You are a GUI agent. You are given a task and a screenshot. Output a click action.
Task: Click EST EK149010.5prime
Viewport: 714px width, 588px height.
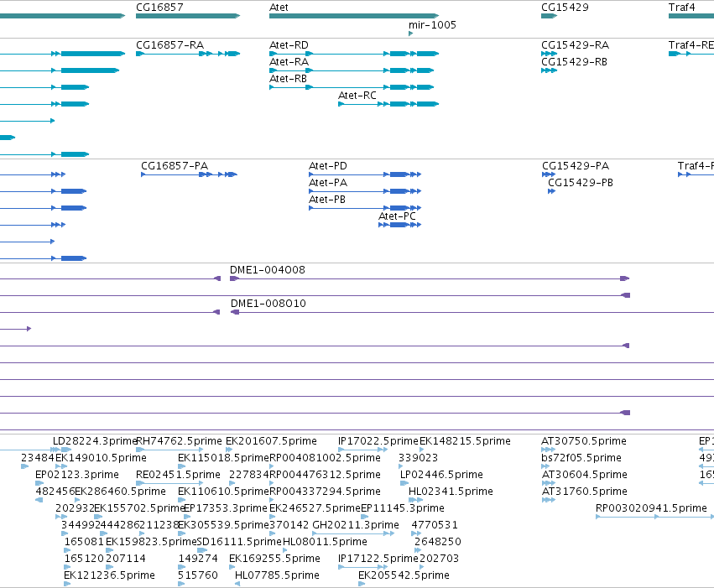(101, 458)
